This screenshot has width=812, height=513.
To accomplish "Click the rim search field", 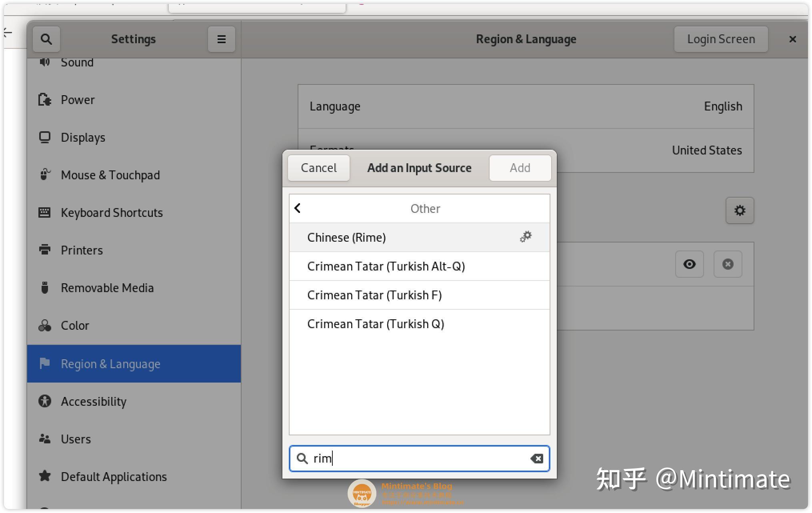I will tap(416, 459).
